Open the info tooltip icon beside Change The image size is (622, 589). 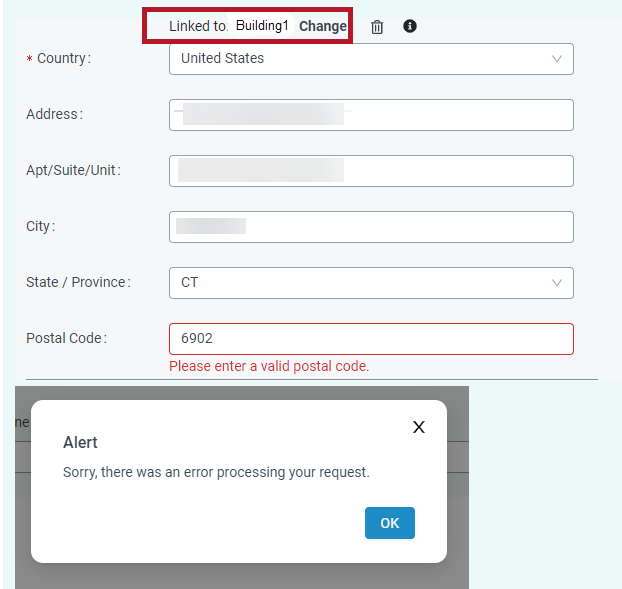410,26
